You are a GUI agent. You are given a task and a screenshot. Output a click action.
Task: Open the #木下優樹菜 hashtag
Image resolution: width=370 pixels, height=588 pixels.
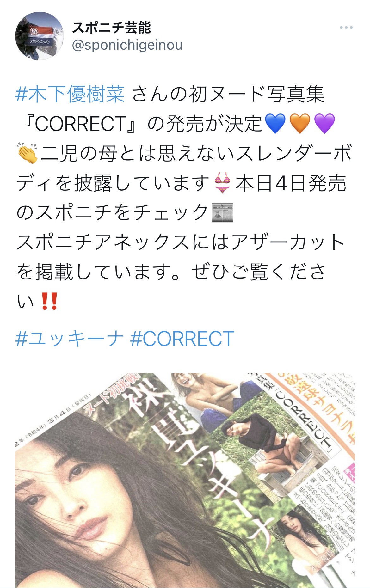pyautogui.click(x=70, y=94)
